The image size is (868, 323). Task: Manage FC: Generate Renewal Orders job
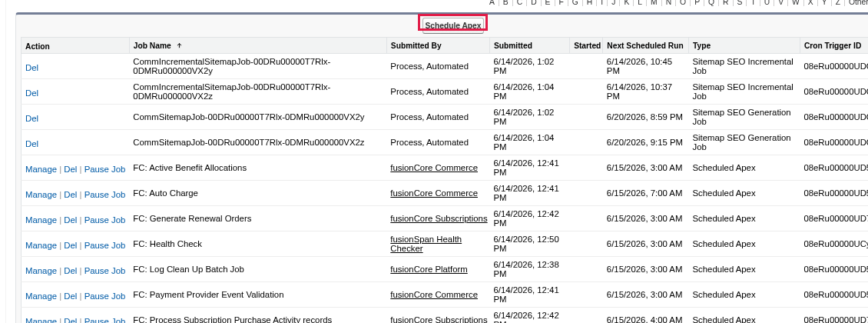point(41,221)
